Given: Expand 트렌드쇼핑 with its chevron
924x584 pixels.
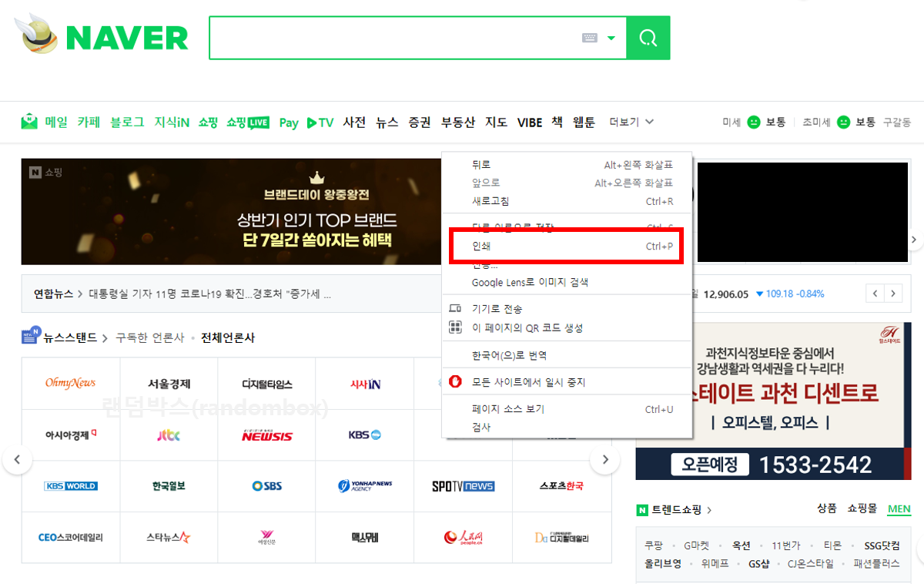Looking at the screenshot, I should pos(709,510).
